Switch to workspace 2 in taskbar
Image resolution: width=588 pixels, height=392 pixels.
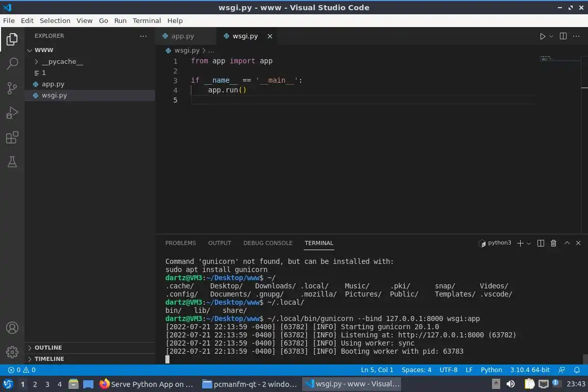pyautogui.click(x=35, y=384)
